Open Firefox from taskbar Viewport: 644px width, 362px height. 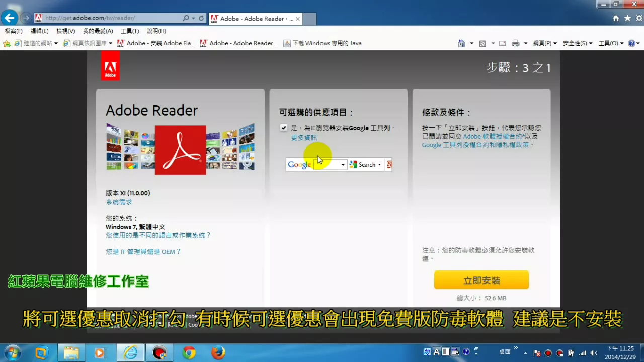[x=218, y=353]
